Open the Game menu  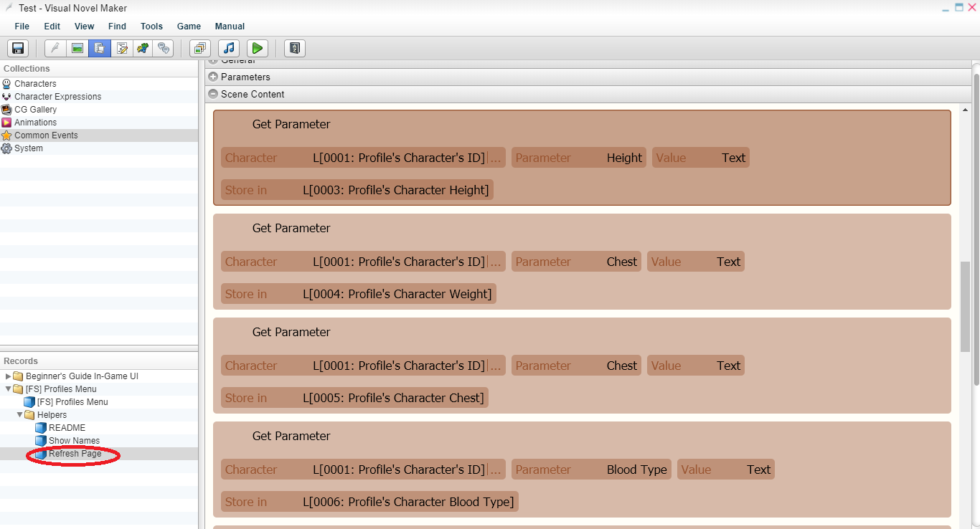tap(189, 27)
